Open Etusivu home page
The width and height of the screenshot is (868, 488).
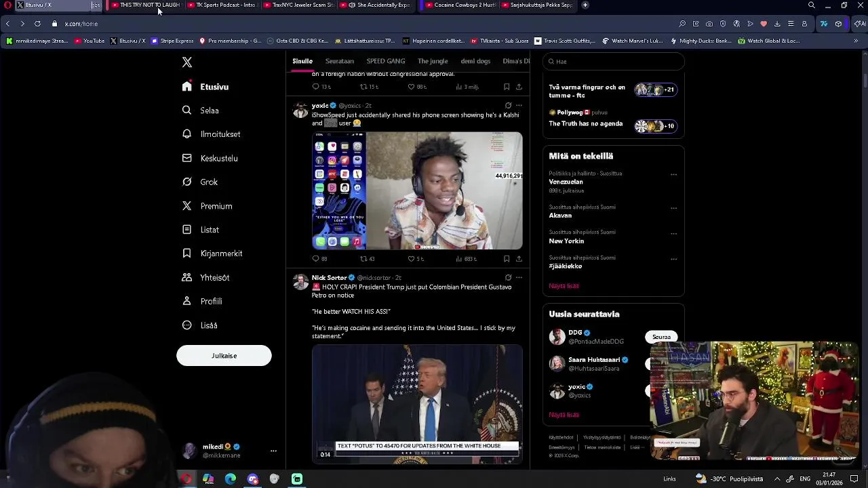(x=205, y=87)
